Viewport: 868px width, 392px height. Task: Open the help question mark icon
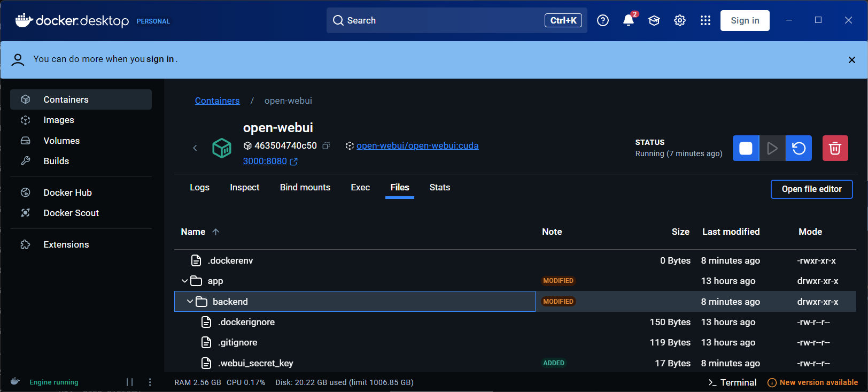click(x=603, y=20)
